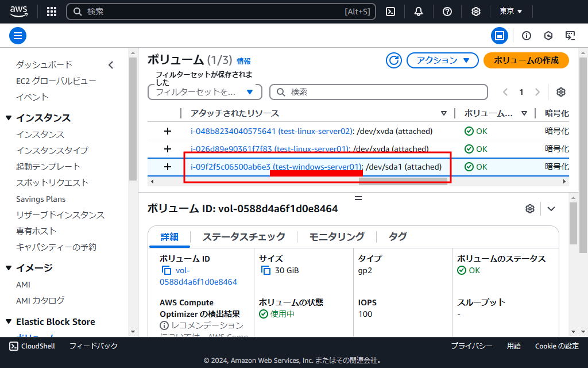Copy the volume ID vol-0588d4a6f1d0e8464
This screenshot has width=588, height=368.
coord(166,270)
